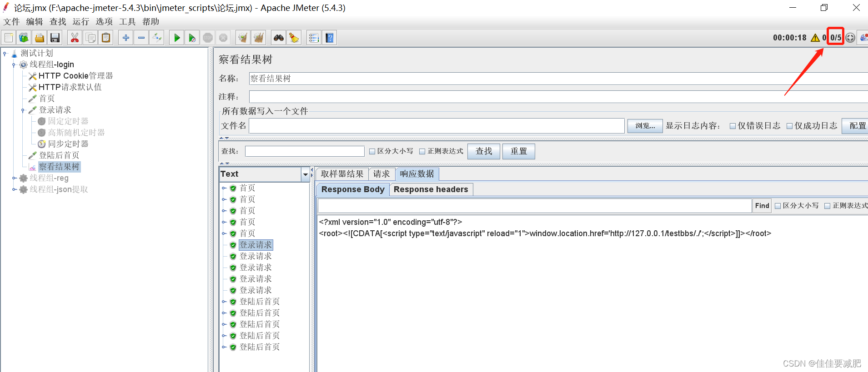Clear all results with double broom icon

[x=259, y=38]
